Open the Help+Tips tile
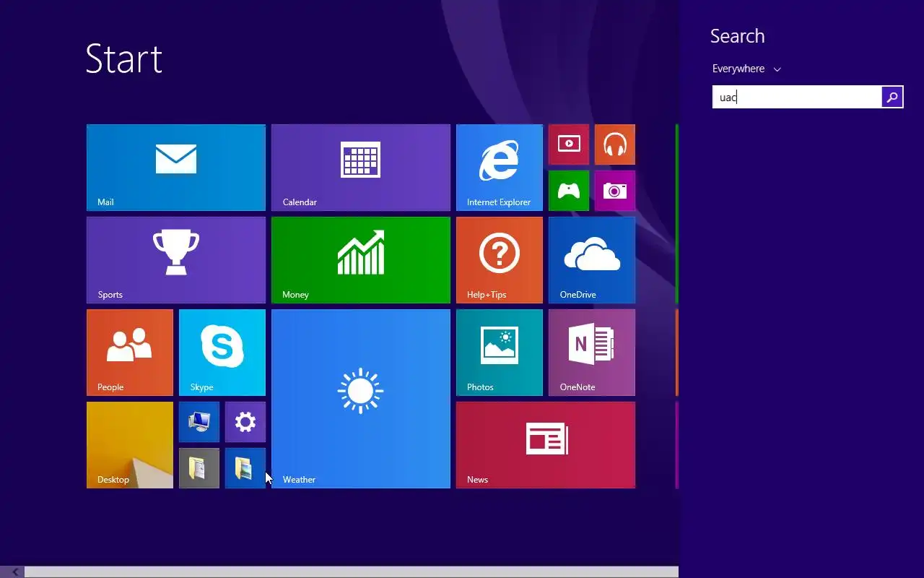The height and width of the screenshot is (578, 924). 500,260
